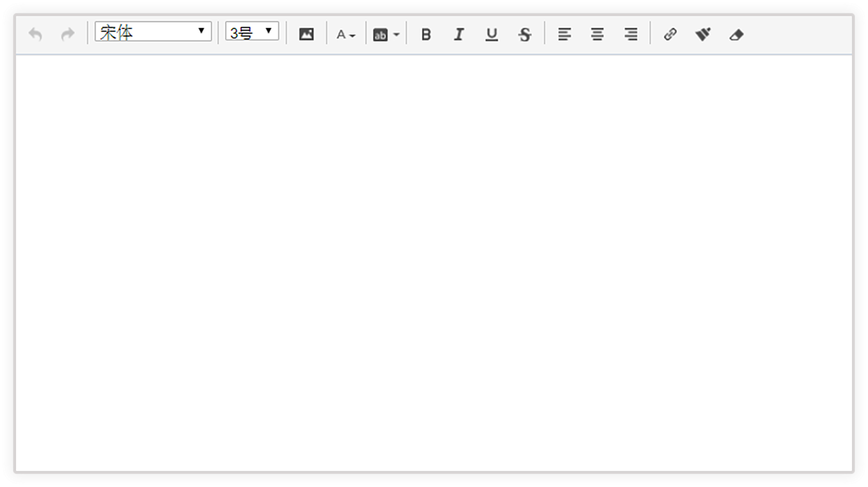This screenshot has width=868, height=487.
Task: Insert a hyperlink with chain icon
Action: click(x=670, y=34)
